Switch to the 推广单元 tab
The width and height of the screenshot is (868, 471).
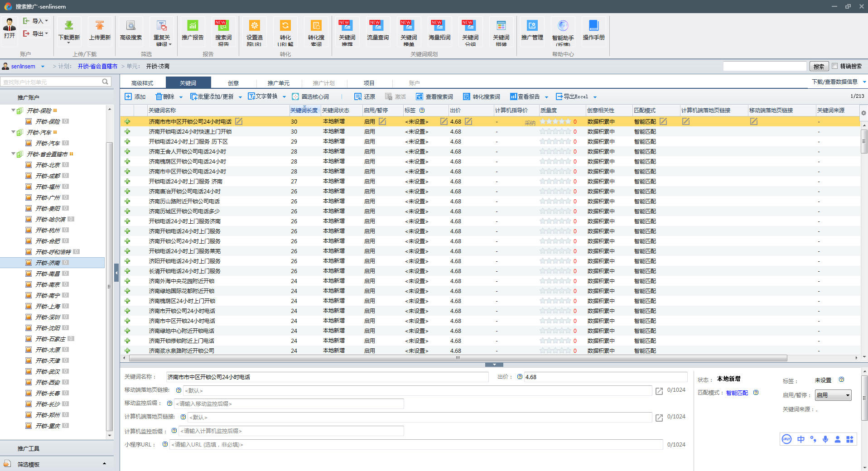tap(278, 83)
